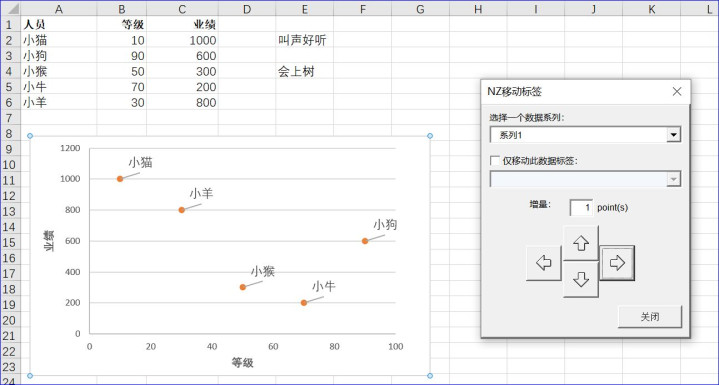Expand the disabled data label dropdown
The width and height of the screenshot is (719, 385).
click(x=673, y=179)
